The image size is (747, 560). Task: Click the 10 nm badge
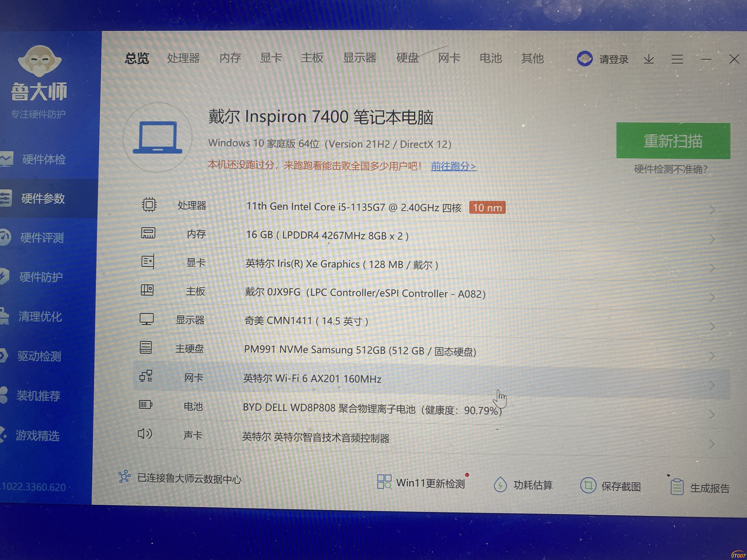tap(487, 208)
